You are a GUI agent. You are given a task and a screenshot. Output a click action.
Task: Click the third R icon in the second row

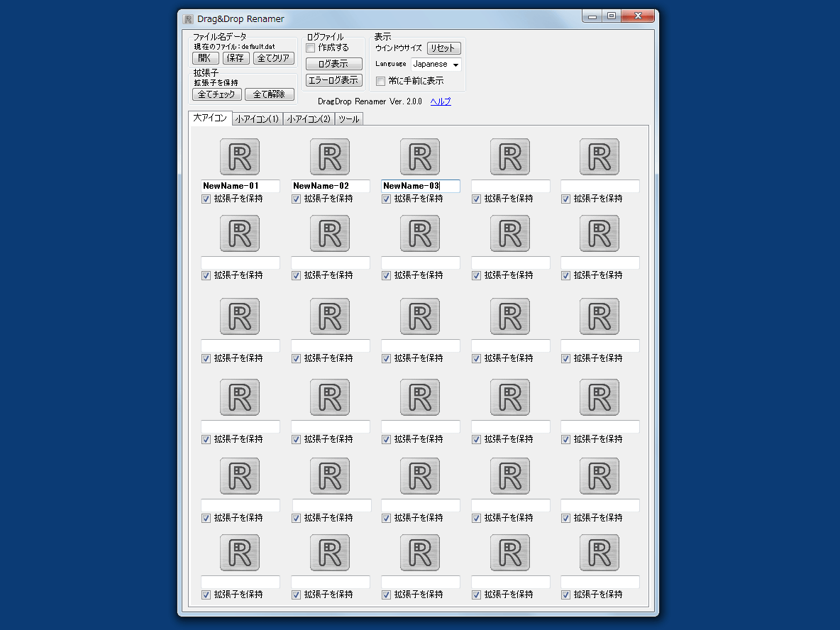[419, 233]
